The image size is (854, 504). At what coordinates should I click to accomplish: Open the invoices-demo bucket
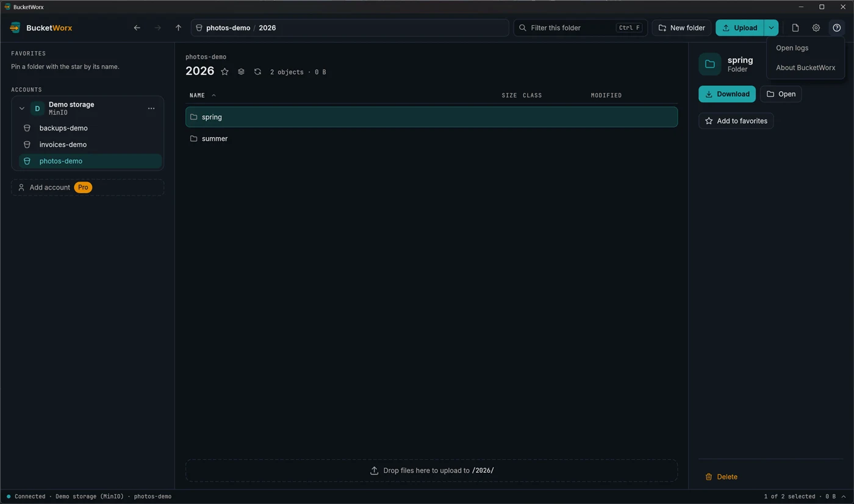point(90,145)
